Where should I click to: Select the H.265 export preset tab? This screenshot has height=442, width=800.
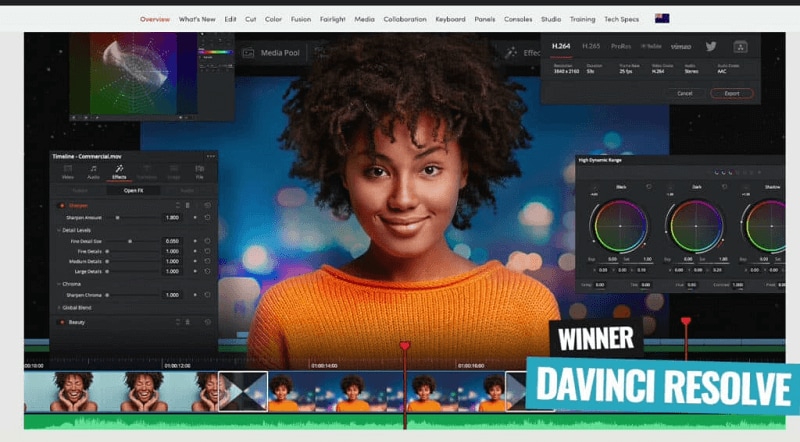[591, 46]
